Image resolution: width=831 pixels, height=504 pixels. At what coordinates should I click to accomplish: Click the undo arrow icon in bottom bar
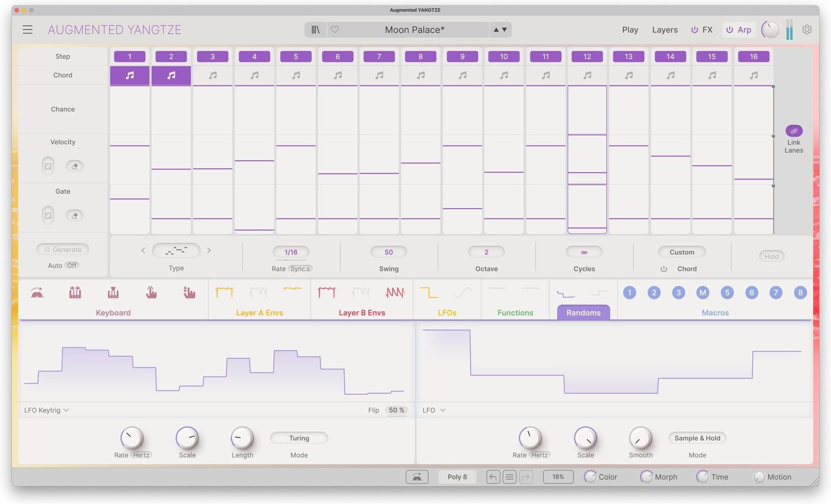pyautogui.click(x=493, y=476)
